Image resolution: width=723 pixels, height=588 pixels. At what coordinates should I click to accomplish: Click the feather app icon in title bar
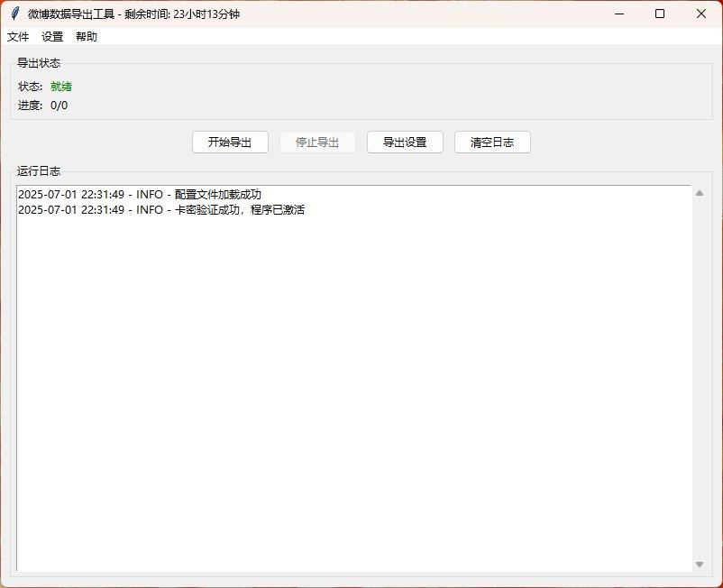pos(15,14)
